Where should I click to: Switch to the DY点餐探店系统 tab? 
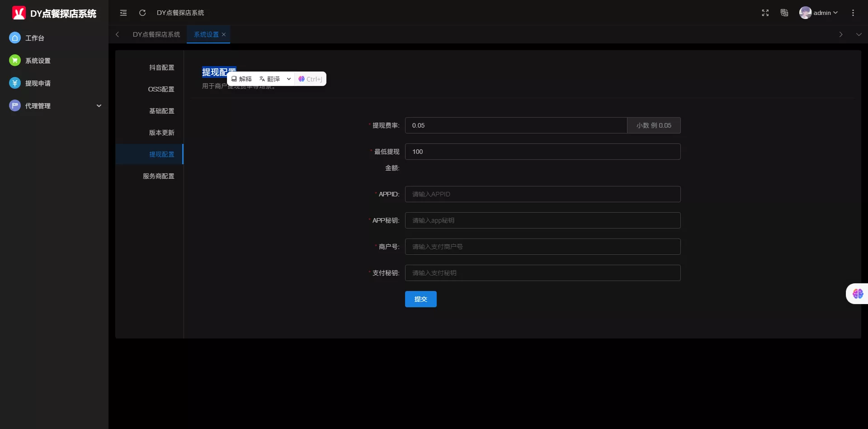tap(156, 34)
